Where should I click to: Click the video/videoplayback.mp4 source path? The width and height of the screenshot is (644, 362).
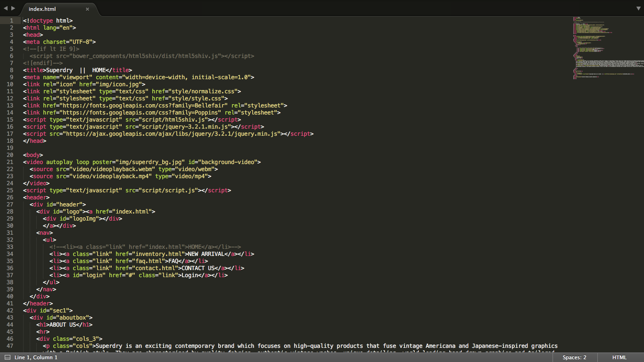pyautogui.click(x=110, y=176)
